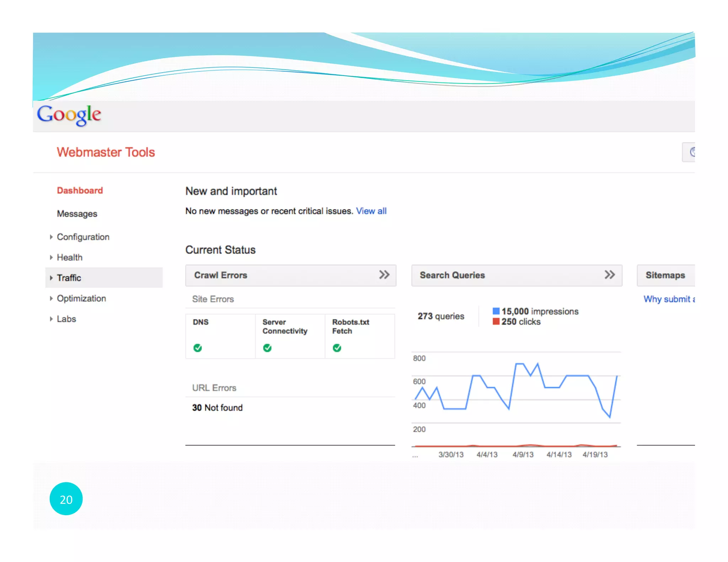Click the blue impressions legend swatch

tap(496, 311)
